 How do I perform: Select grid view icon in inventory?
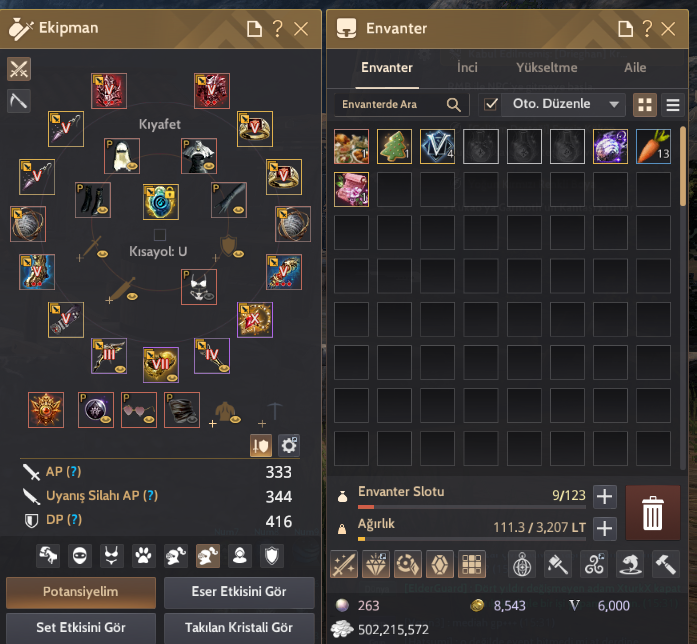tap(645, 105)
